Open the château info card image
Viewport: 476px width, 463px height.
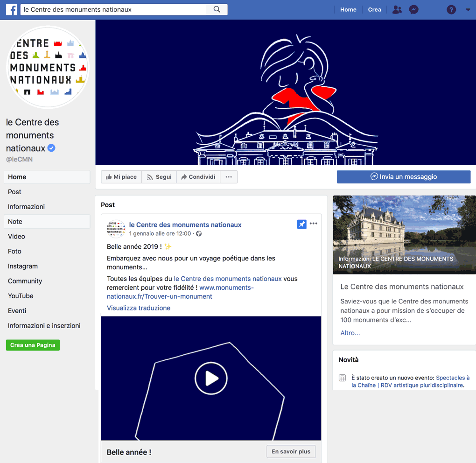pyautogui.click(x=404, y=235)
